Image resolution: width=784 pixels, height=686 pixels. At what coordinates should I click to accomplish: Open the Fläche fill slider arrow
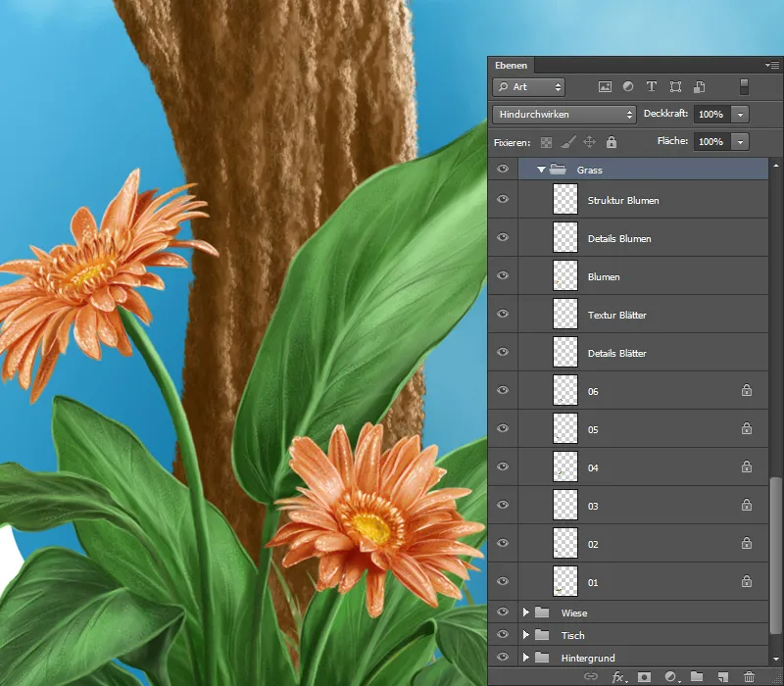pyautogui.click(x=740, y=142)
